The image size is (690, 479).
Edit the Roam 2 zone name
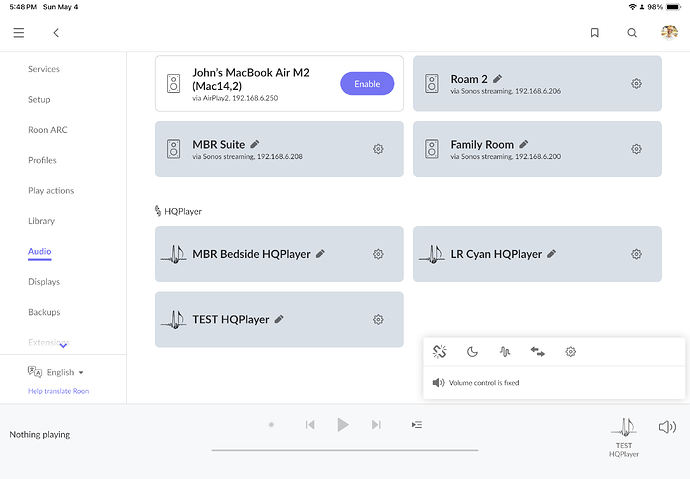click(x=497, y=79)
